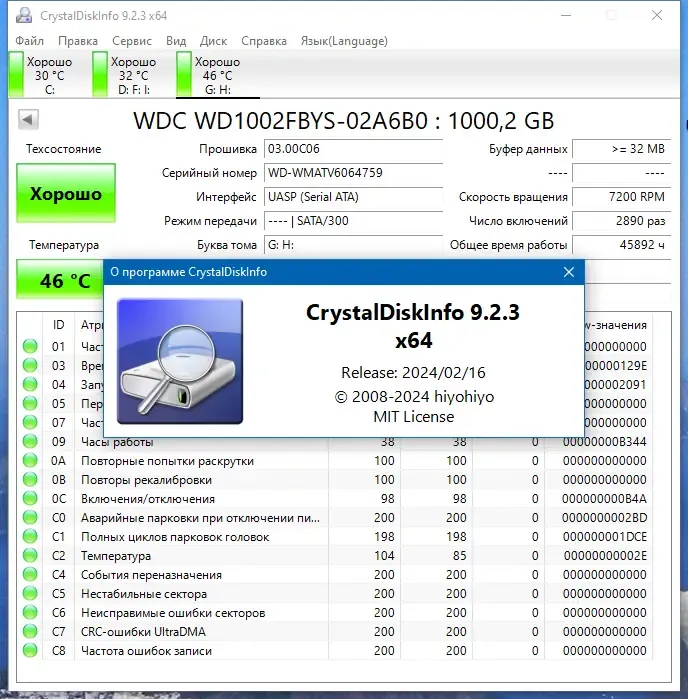
Task: Click the CrystalDiskInfo app icon in title bar
Action: point(24,15)
